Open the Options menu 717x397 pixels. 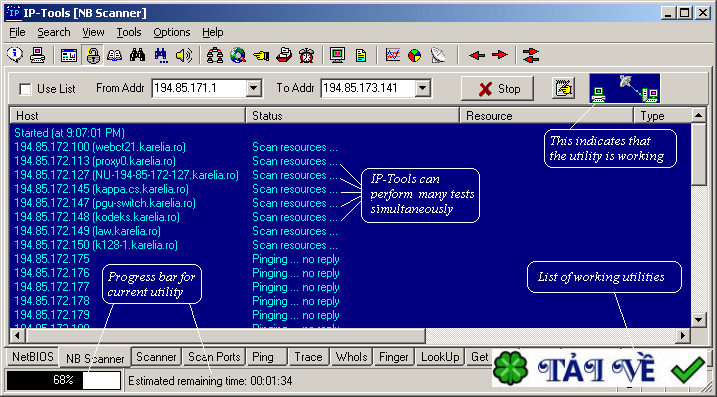172,32
